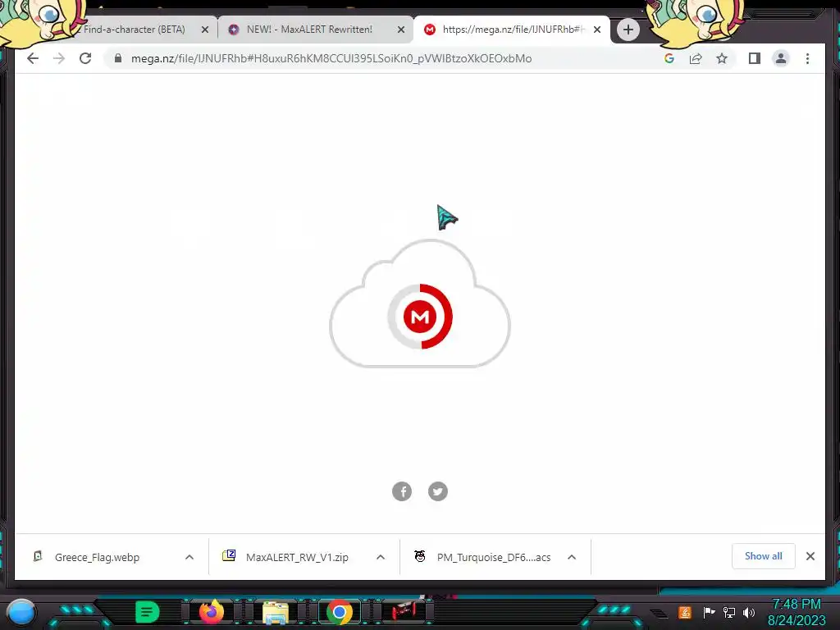Open the downloaded PM_Turquoise_DF6 acs file
The width and height of the screenshot is (840, 630).
coord(493,557)
